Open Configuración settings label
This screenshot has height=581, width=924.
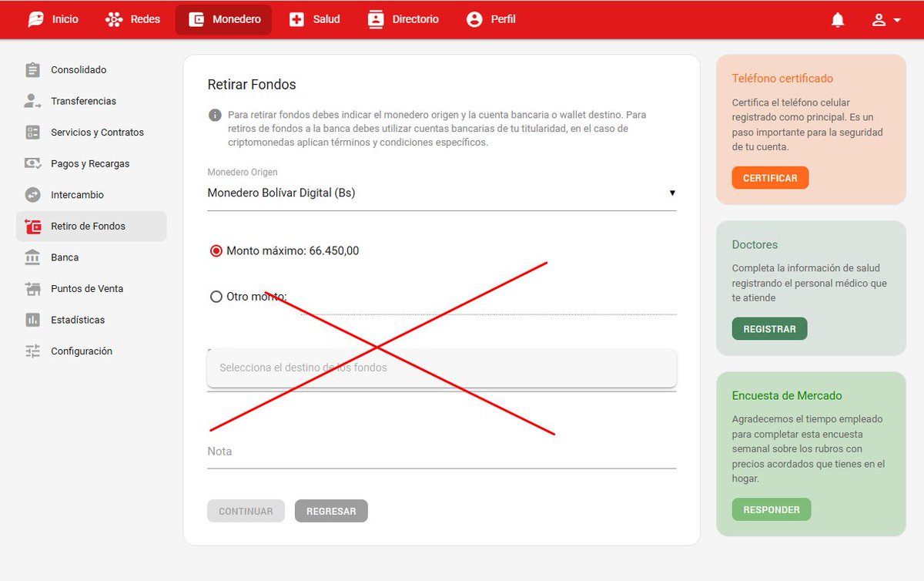click(x=82, y=351)
